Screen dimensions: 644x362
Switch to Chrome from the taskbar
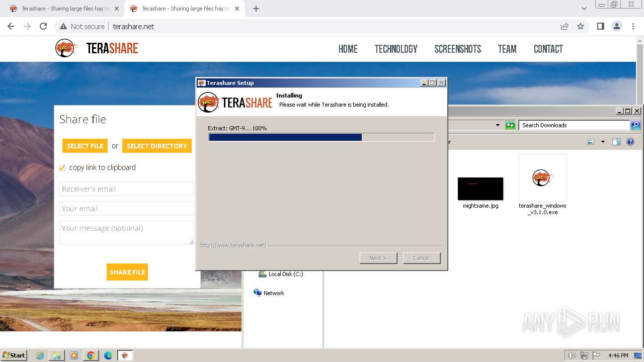[x=91, y=355]
